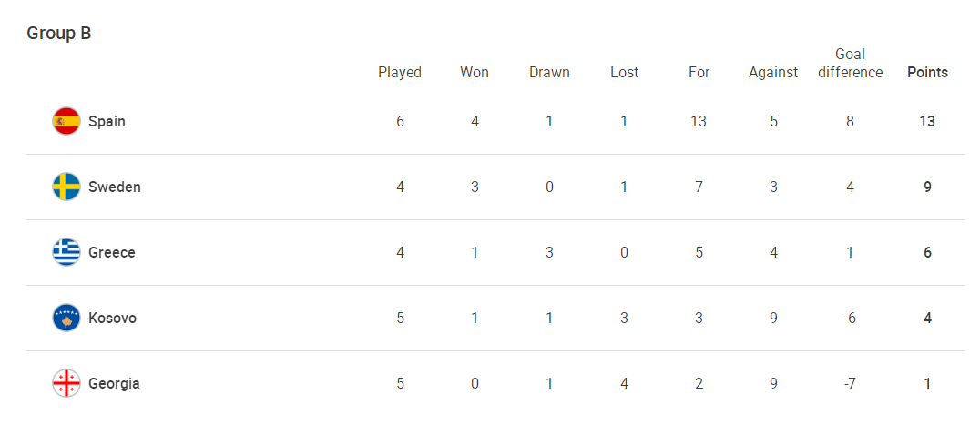Click the Points column header
Image resolution: width=980 pixels, height=435 pixels.
(x=927, y=72)
